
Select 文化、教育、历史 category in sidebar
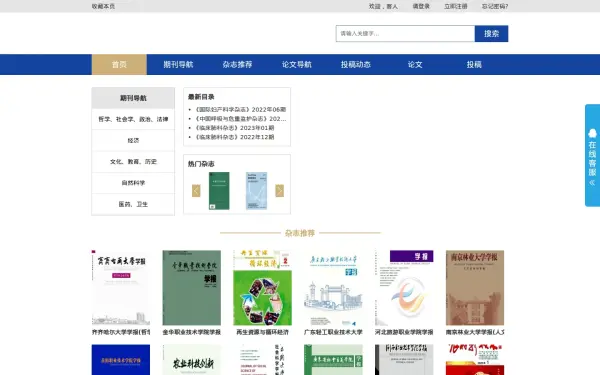click(x=133, y=161)
